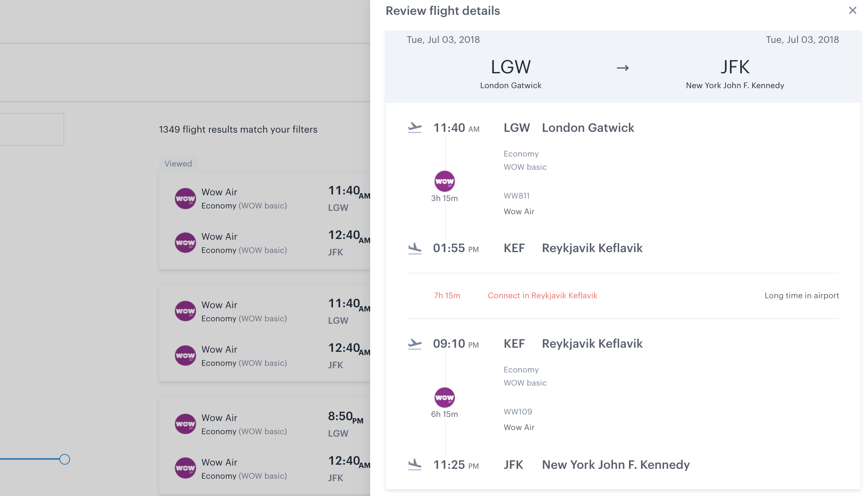Click the Wow Air logo above 3h 15m
The height and width of the screenshot is (496, 868).
coord(445,181)
